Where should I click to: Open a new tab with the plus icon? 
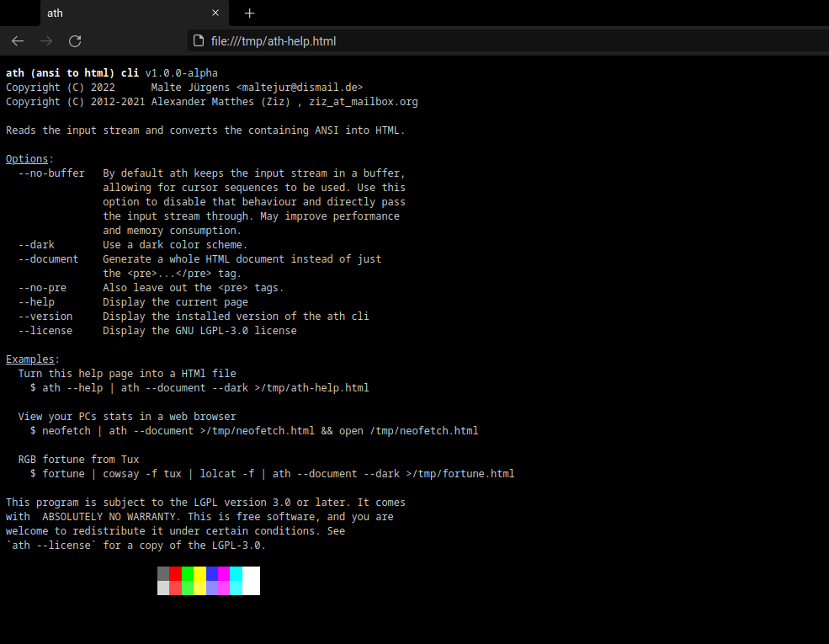click(x=250, y=13)
